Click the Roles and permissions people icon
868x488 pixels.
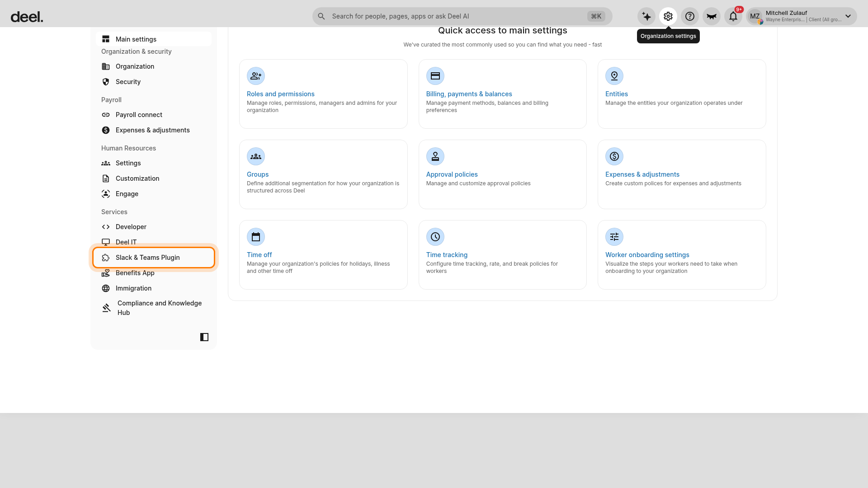tap(256, 76)
